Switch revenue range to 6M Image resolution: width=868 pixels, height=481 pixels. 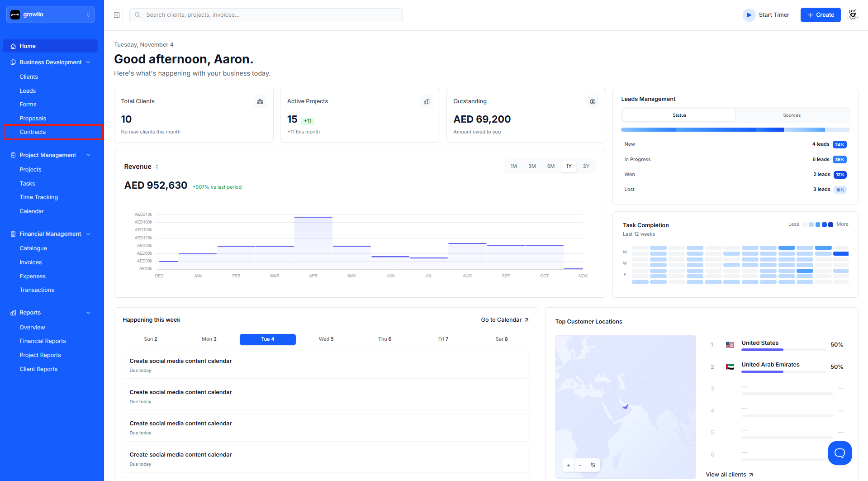pos(550,167)
